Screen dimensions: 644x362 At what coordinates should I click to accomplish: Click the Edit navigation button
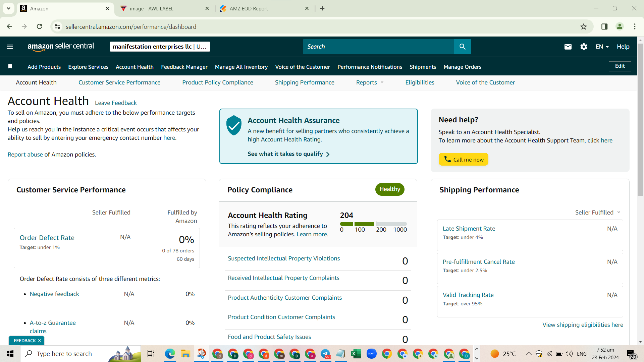tap(620, 66)
